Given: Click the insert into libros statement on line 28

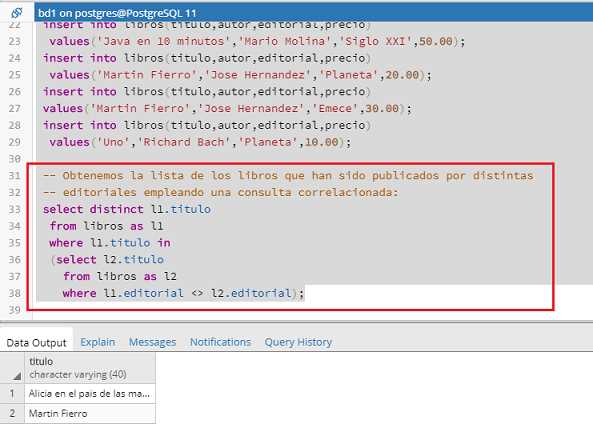Looking at the screenshot, I should [206, 125].
